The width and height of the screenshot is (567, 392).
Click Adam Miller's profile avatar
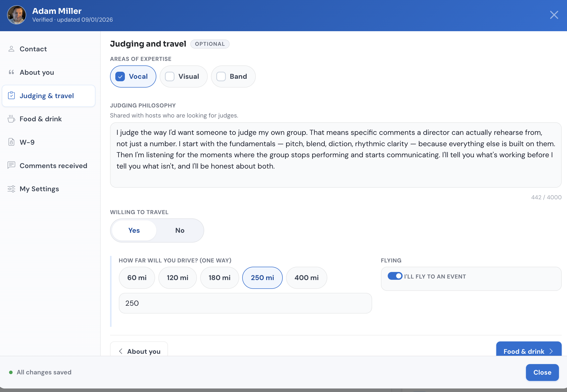pyautogui.click(x=17, y=15)
